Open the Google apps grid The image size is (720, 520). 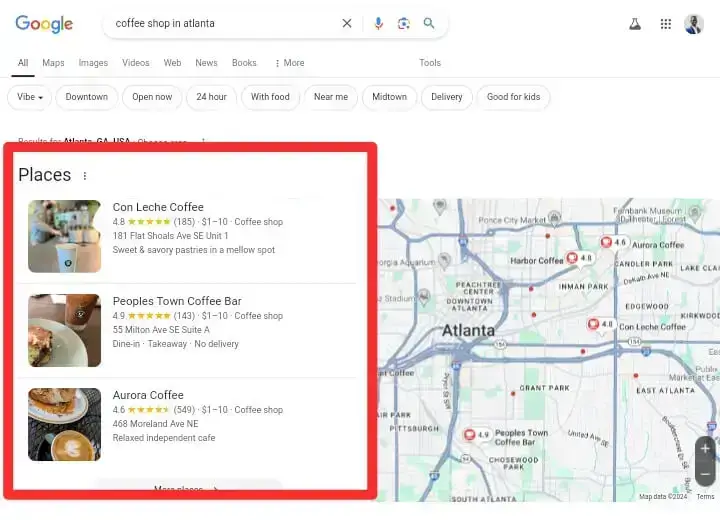coord(666,24)
